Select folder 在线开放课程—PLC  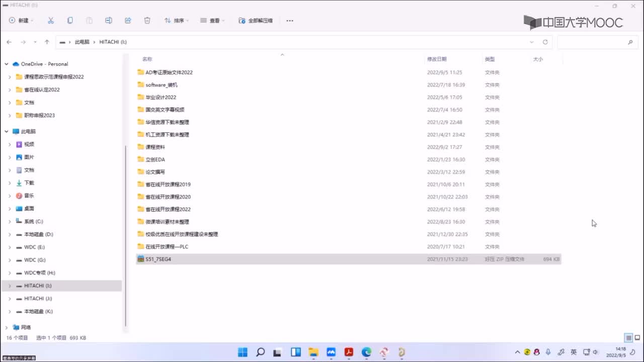[167, 246]
